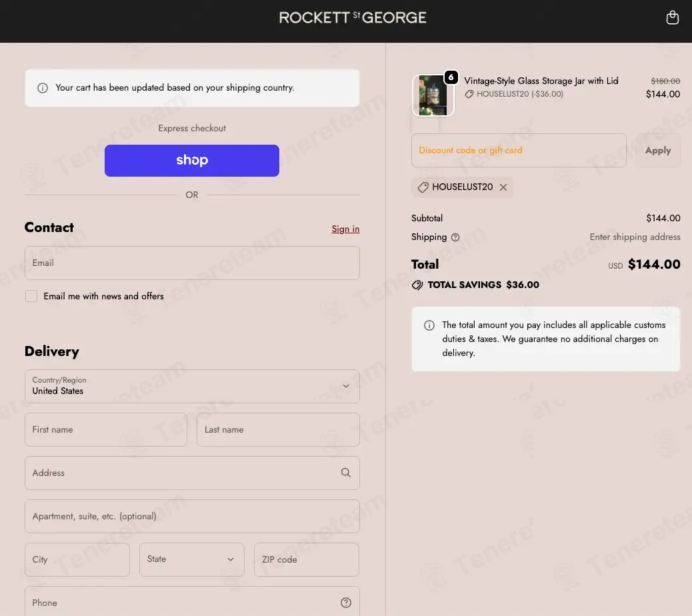692x616 pixels.
Task: Focus the Address field
Action: [x=192, y=473]
